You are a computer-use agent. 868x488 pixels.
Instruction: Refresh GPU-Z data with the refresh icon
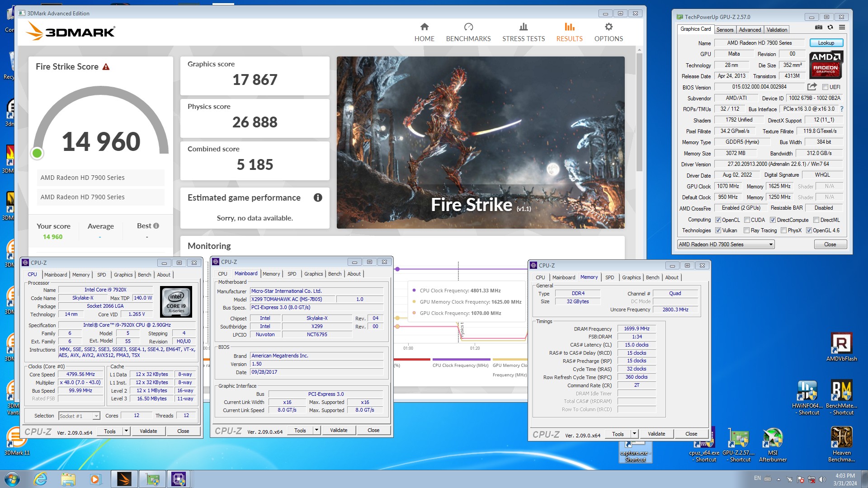click(830, 28)
